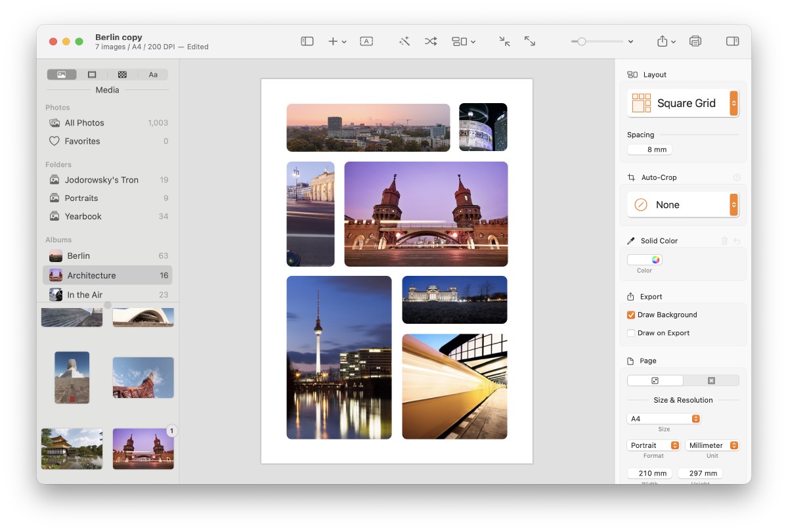
Task: Open the Millimeter unit dropdown
Action: [x=712, y=445]
